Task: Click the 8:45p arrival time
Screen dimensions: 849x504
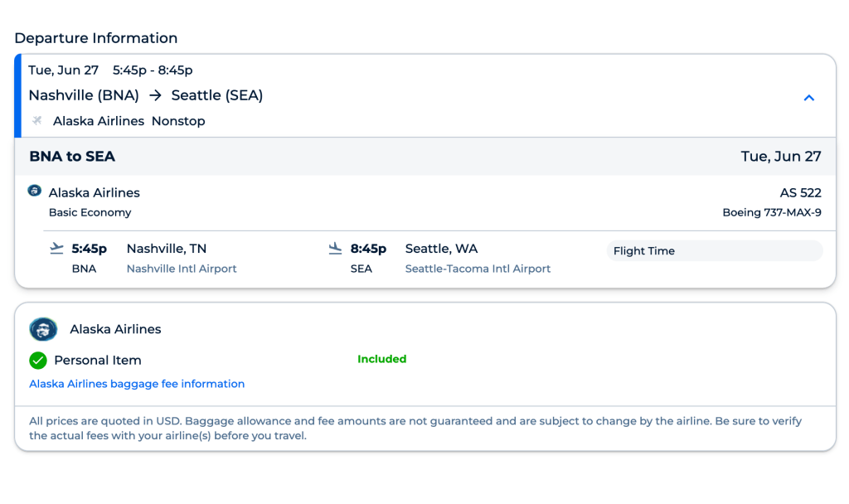Action: [x=368, y=249]
